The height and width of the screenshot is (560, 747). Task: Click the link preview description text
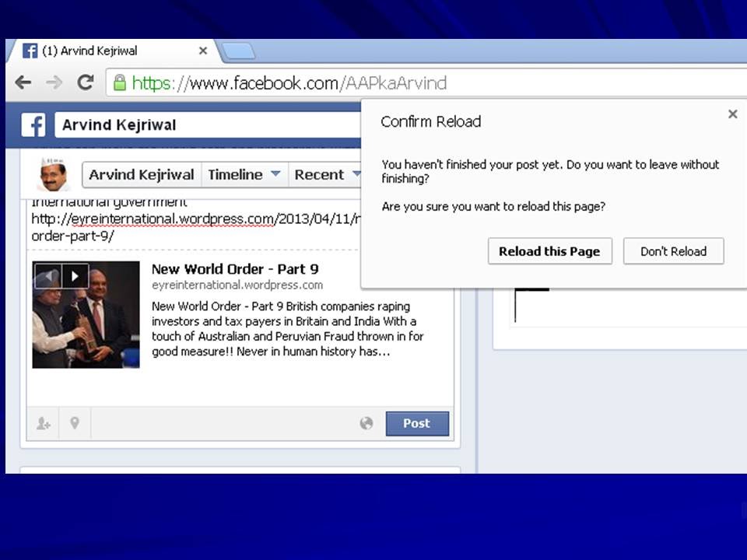(x=287, y=328)
